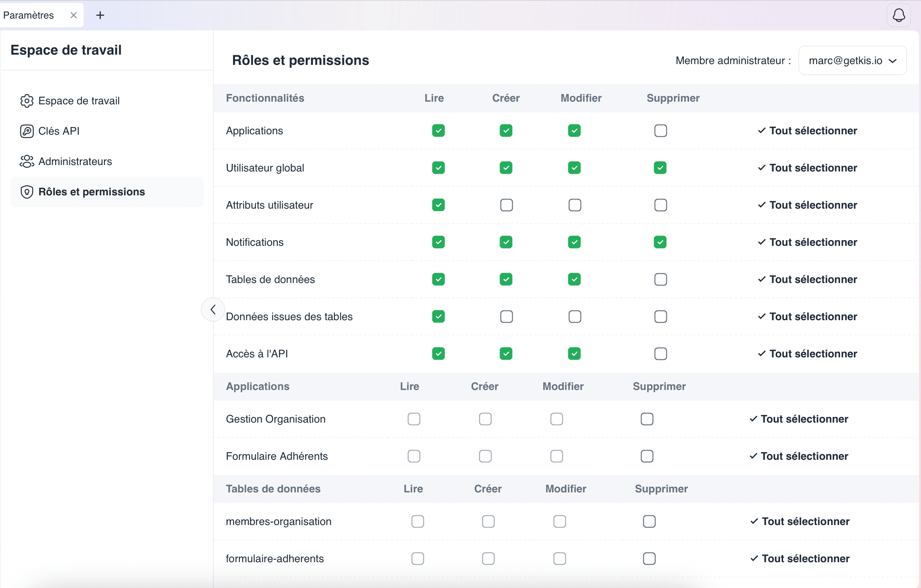Go to Administrateurs section
The height and width of the screenshot is (588, 921).
(x=107, y=161)
